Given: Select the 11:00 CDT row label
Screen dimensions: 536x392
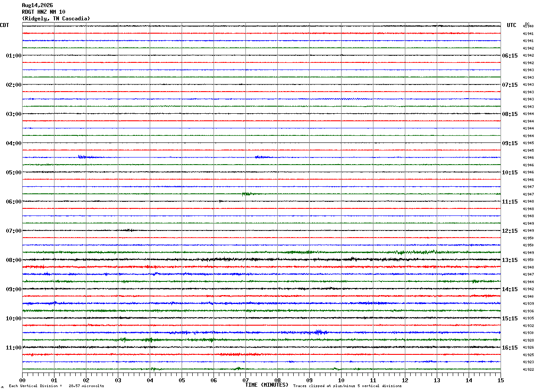Looking at the screenshot, I should pyautogui.click(x=13, y=348).
